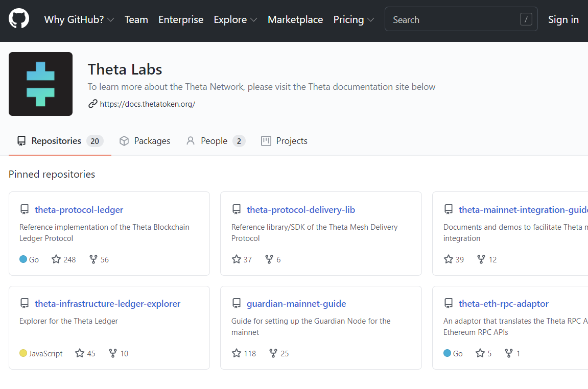Click the Theta Labs heading
The height and width of the screenshot is (389, 588).
[x=125, y=69]
